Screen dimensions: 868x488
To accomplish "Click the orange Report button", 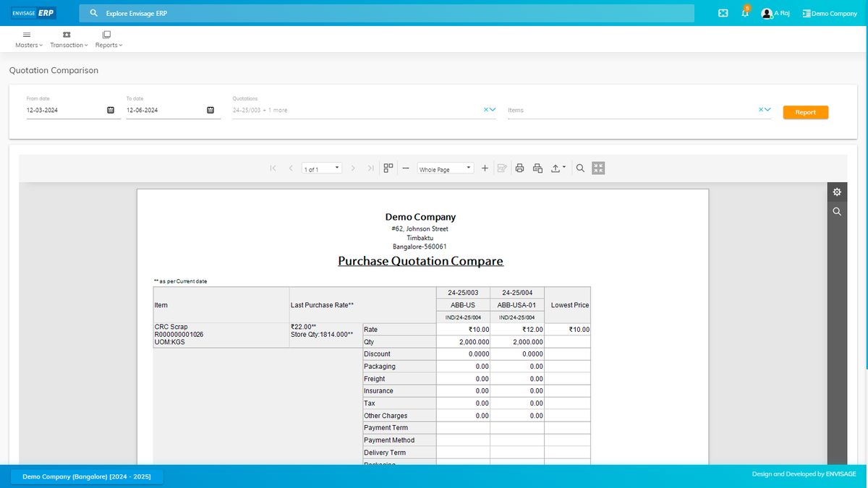I will pyautogui.click(x=805, y=112).
